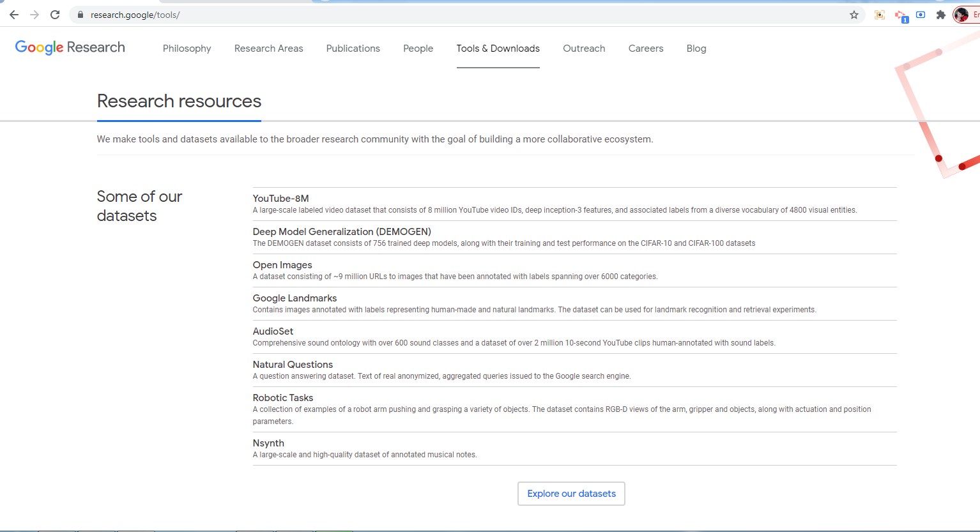Viewport: 980px width, 532px height.
Task: Click the Explore our datasets button
Action: (x=571, y=494)
